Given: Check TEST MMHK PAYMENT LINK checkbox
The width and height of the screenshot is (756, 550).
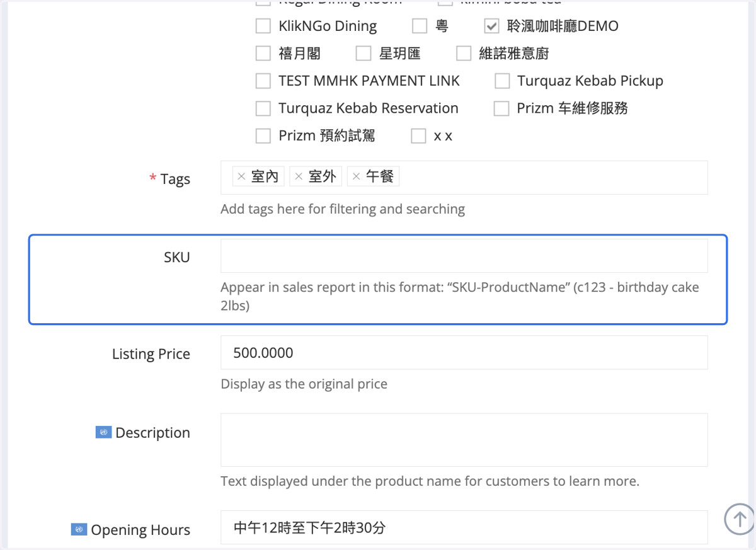Looking at the screenshot, I should [263, 81].
